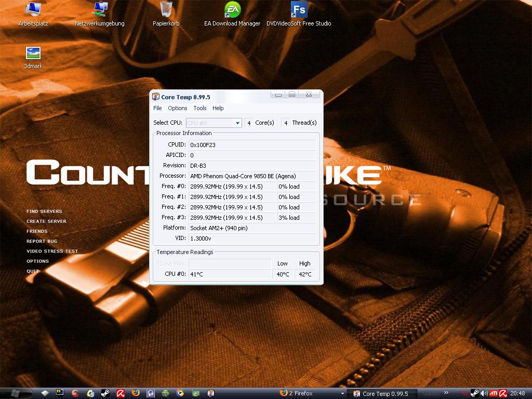This screenshot has height=399, width=532.
Task: Close the Core Temp window
Action: pyautogui.click(x=309, y=95)
